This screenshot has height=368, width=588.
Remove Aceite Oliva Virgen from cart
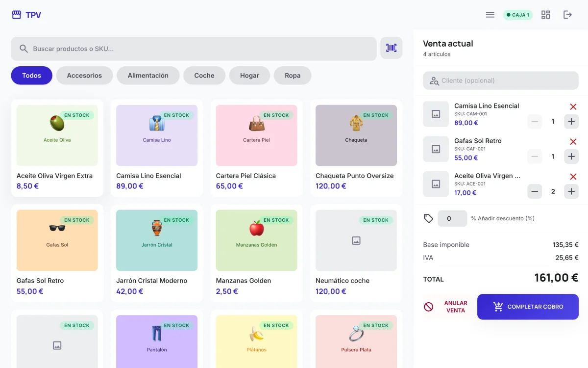(x=573, y=177)
